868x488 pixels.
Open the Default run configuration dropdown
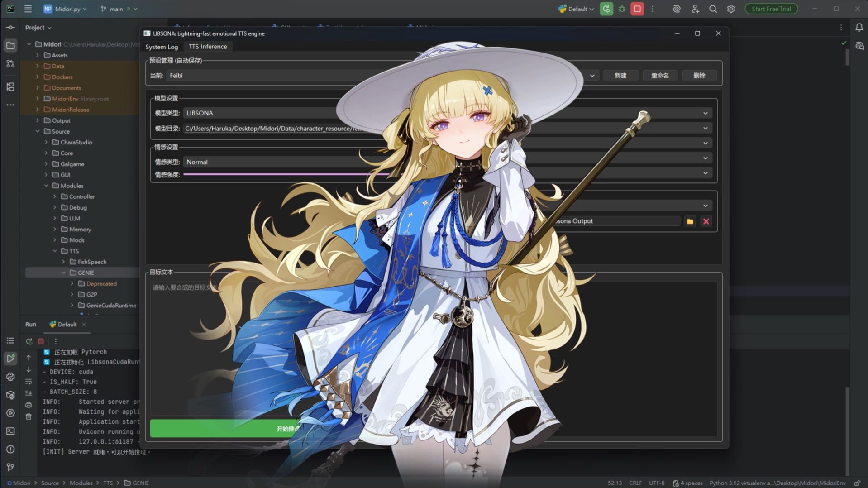[x=576, y=9]
